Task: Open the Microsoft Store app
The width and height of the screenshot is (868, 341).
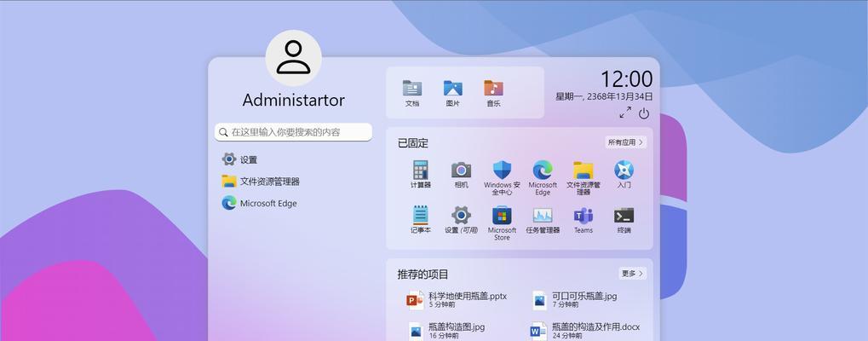Action: click(502, 216)
